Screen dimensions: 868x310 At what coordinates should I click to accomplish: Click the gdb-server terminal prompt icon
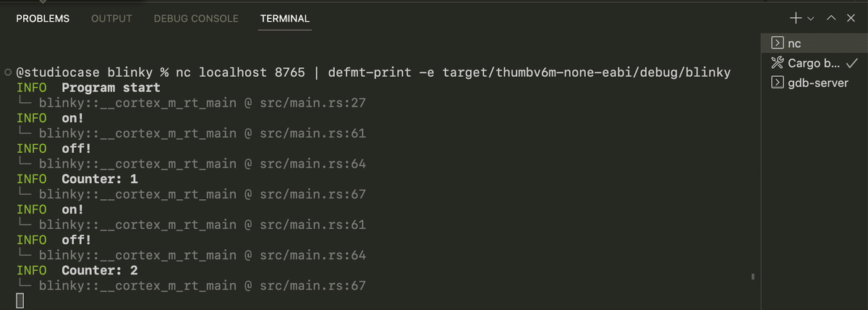778,81
